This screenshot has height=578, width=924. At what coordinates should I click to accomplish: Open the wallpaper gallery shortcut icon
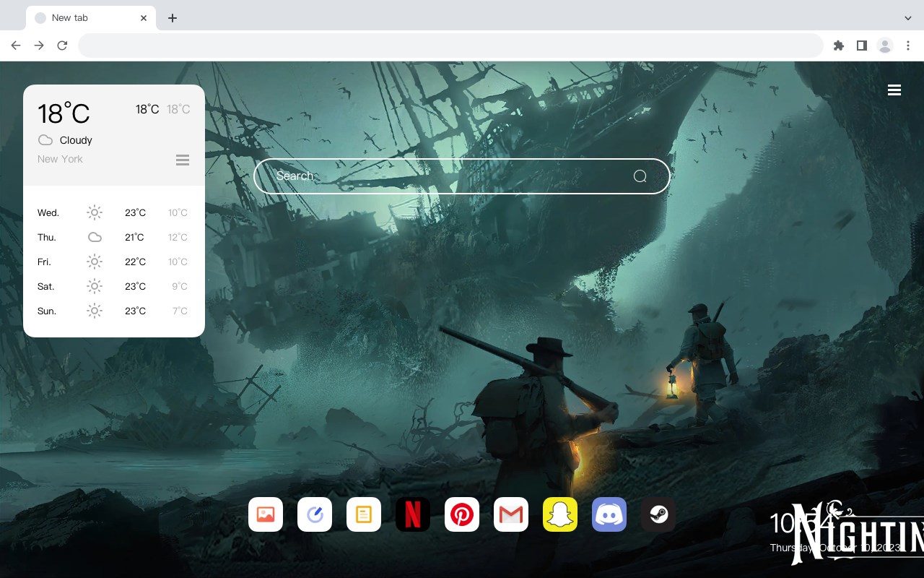[x=266, y=514]
